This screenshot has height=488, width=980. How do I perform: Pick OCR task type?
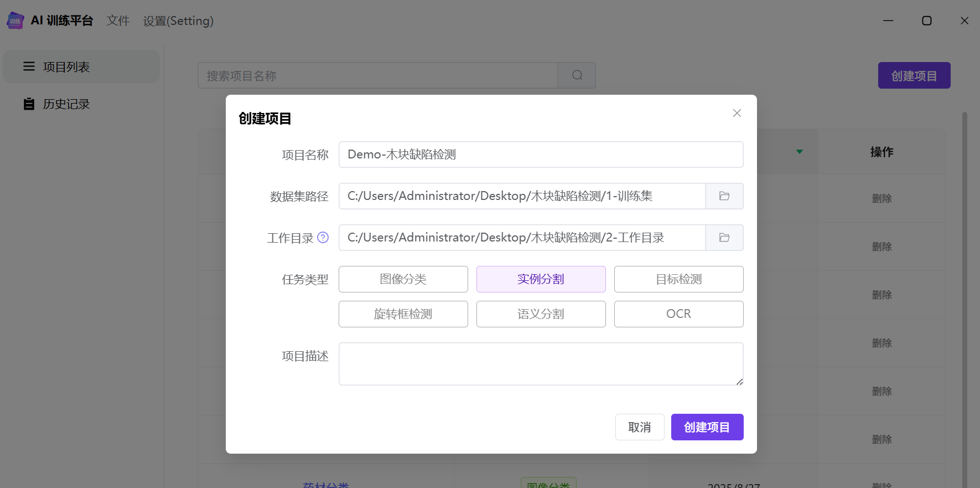coord(678,314)
